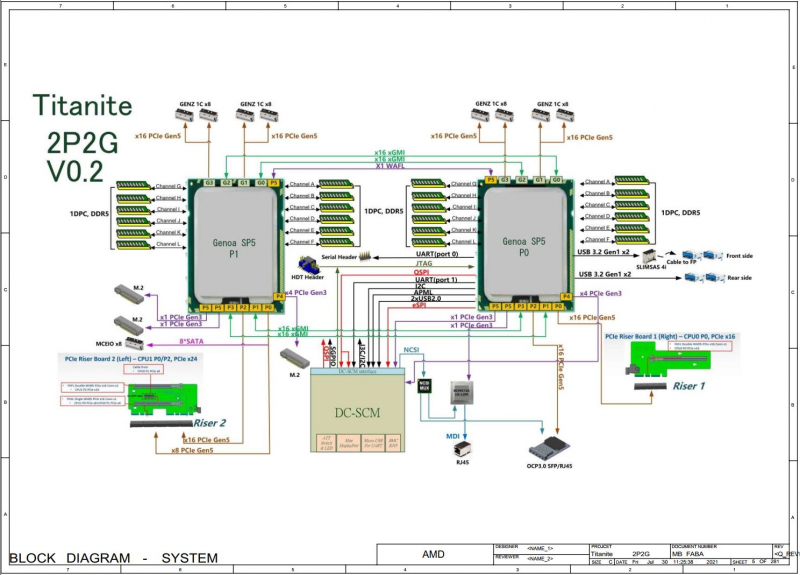Select the SLIMSAS 4i connector icon

[648, 255]
